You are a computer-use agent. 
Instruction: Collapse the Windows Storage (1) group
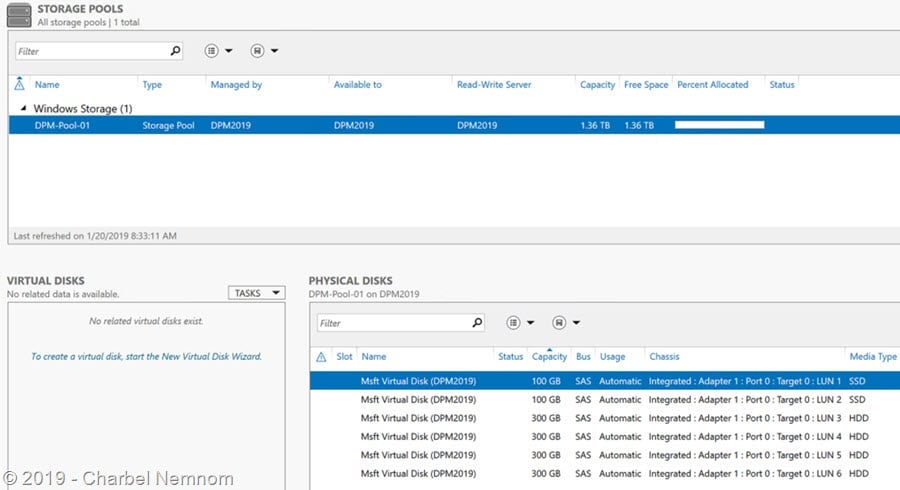tap(24, 108)
